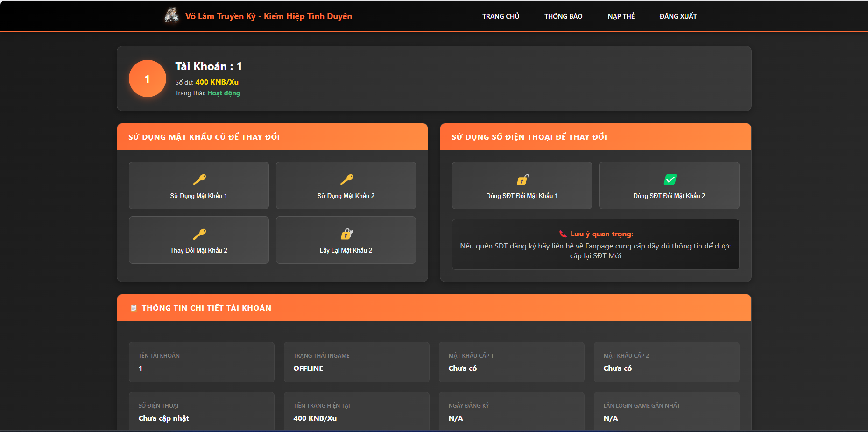The width and height of the screenshot is (868, 432).
Task: Click the key icon for Sử Dụng Mật Khẩu 2
Action: (x=346, y=180)
